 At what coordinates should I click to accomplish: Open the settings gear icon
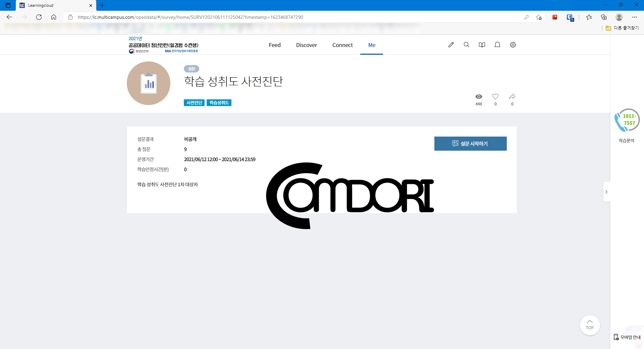[513, 45]
